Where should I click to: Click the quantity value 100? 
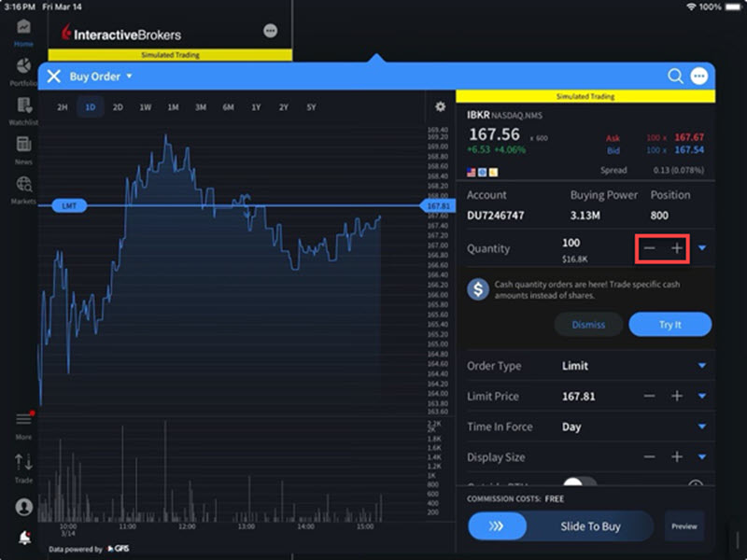click(x=571, y=243)
